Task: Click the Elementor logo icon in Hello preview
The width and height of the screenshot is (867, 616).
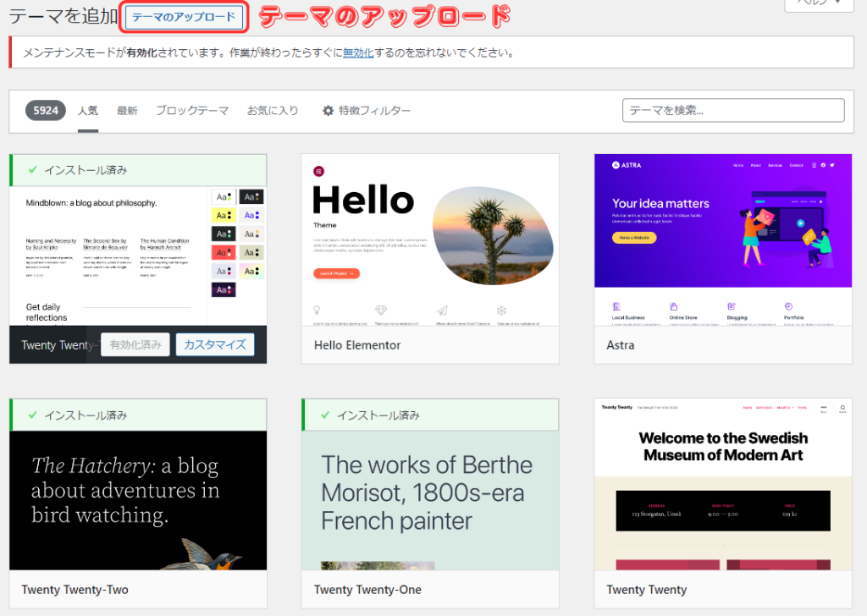Action: click(318, 171)
